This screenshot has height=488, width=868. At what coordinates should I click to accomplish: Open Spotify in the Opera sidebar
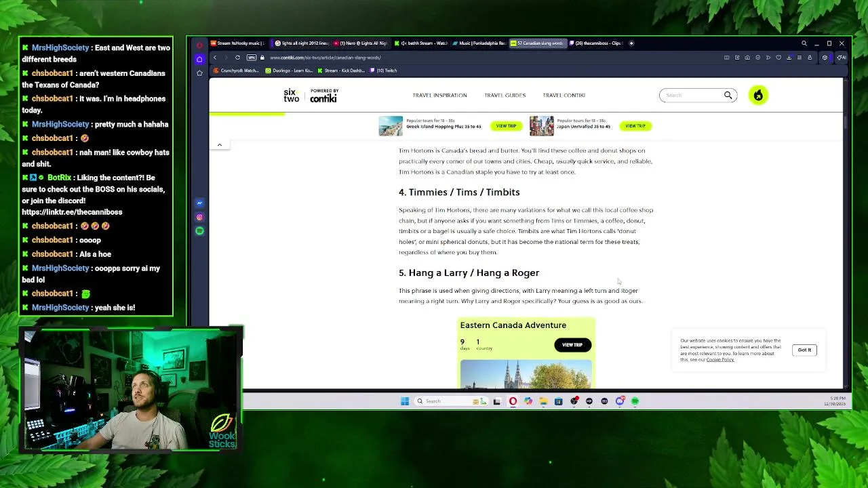[x=199, y=231]
